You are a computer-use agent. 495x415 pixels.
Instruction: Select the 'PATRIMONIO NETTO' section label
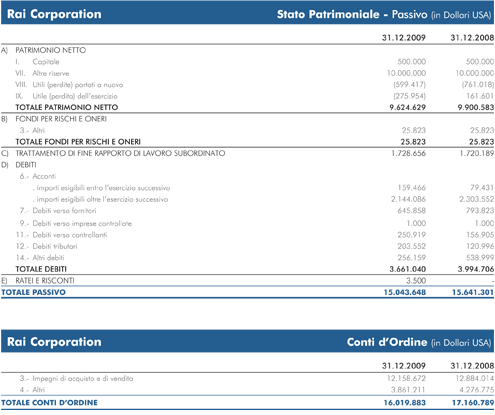pyautogui.click(x=51, y=50)
